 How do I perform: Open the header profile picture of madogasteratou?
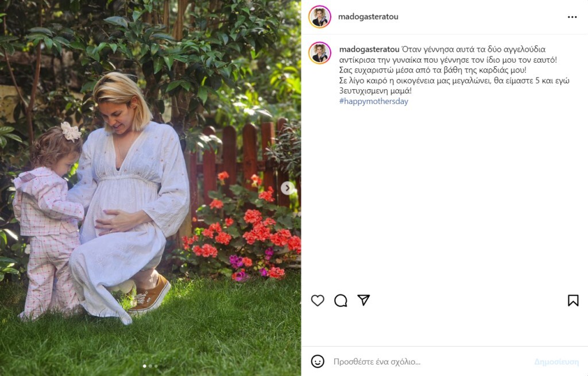(319, 17)
